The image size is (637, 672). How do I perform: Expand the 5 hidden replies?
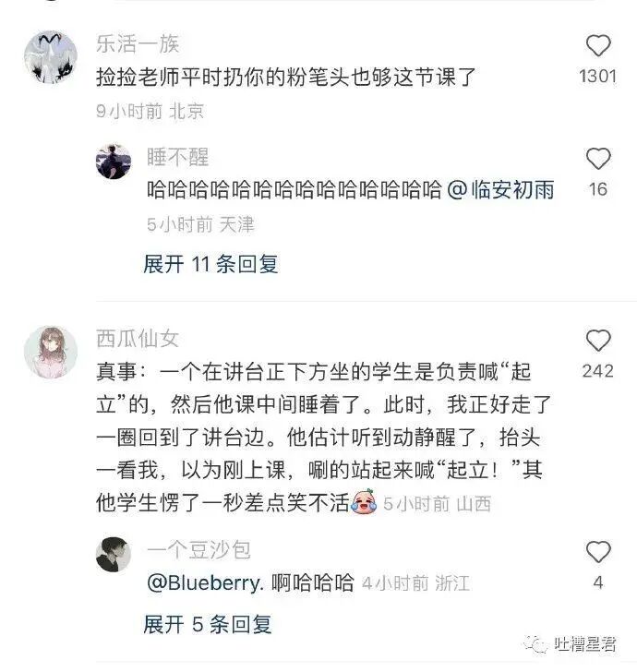point(208,624)
